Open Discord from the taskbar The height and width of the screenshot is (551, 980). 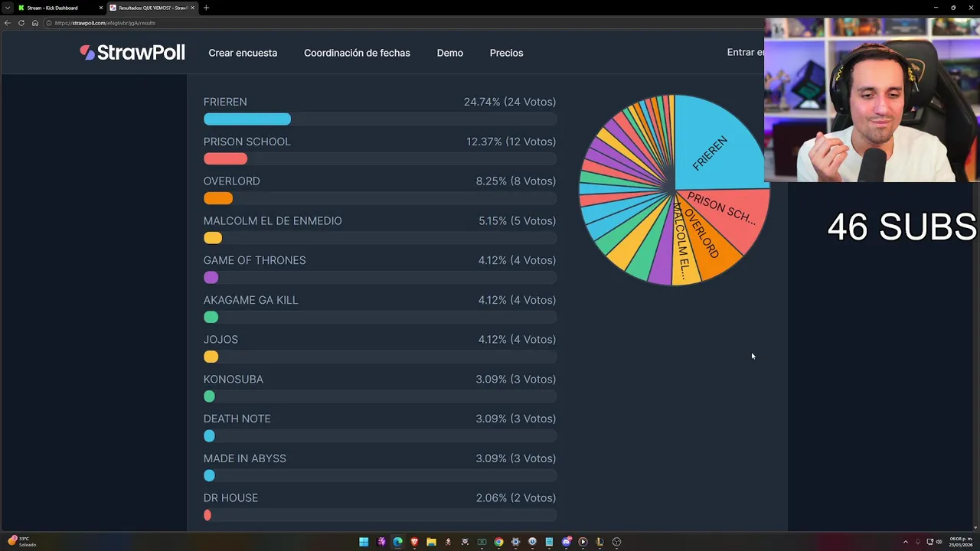[x=566, y=542]
